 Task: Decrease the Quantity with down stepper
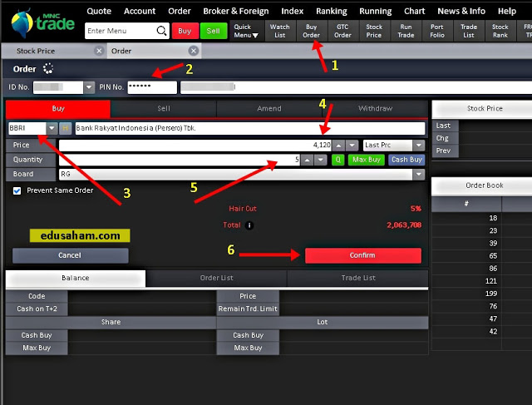[x=320, y=160]
